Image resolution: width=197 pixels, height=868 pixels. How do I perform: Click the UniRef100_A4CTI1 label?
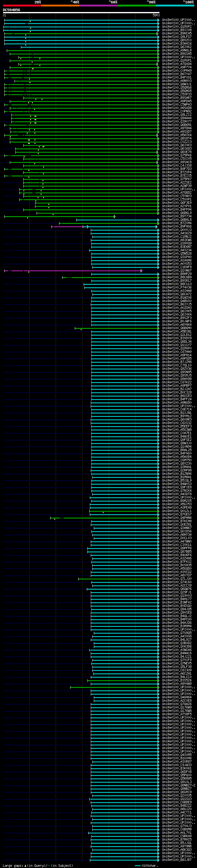click(176, 812)
